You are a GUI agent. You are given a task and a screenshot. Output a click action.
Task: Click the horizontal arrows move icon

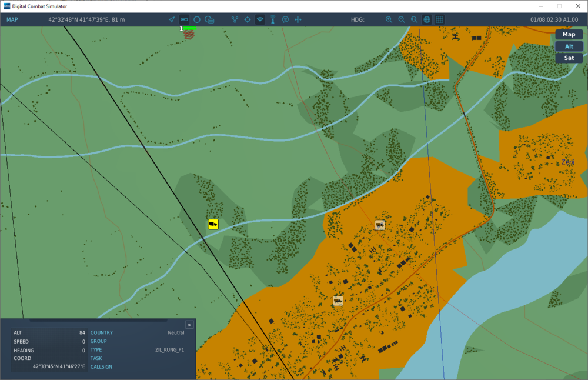point(298,19)
